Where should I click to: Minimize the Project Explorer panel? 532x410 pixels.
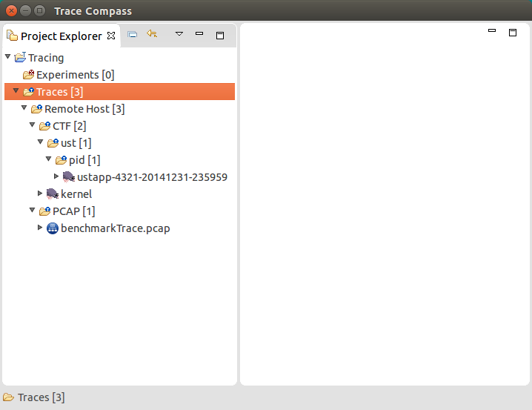click(199, 34)
